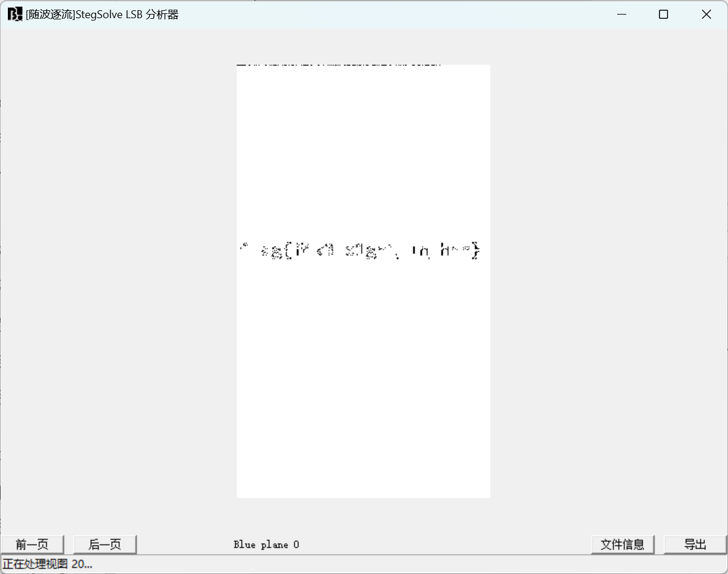Click the center of the displayed bit plane
This screenshot has width=728, height=574.
click(x=363, y=280)
